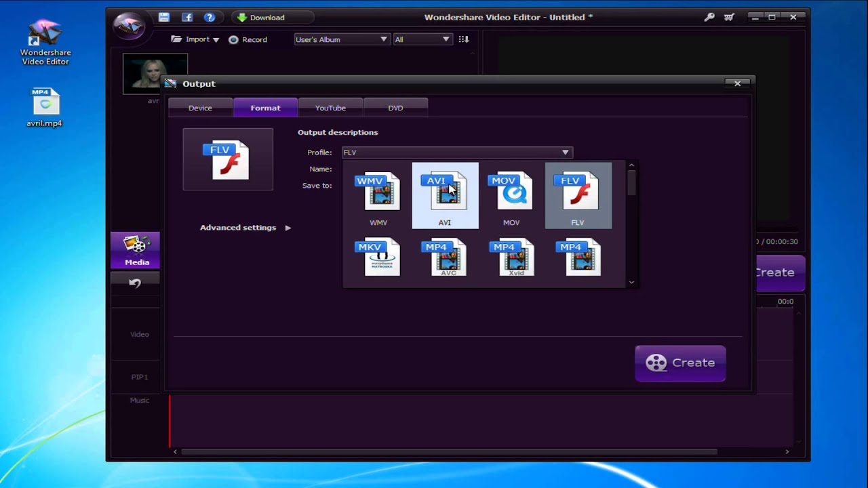Image resolution: width=868 pixels, height=488 pixels.
Task: Click the save project icon in title bar
Action: [164, 17]
